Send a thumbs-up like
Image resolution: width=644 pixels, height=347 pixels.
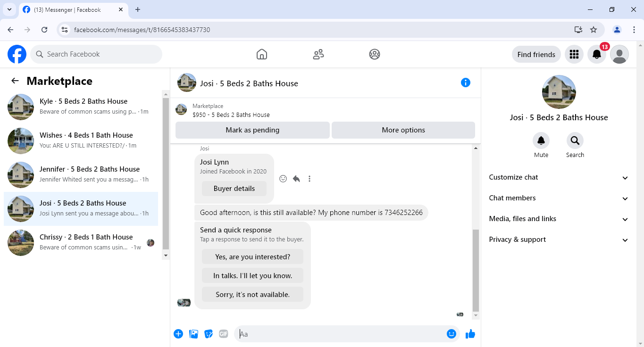pos(470,334)
